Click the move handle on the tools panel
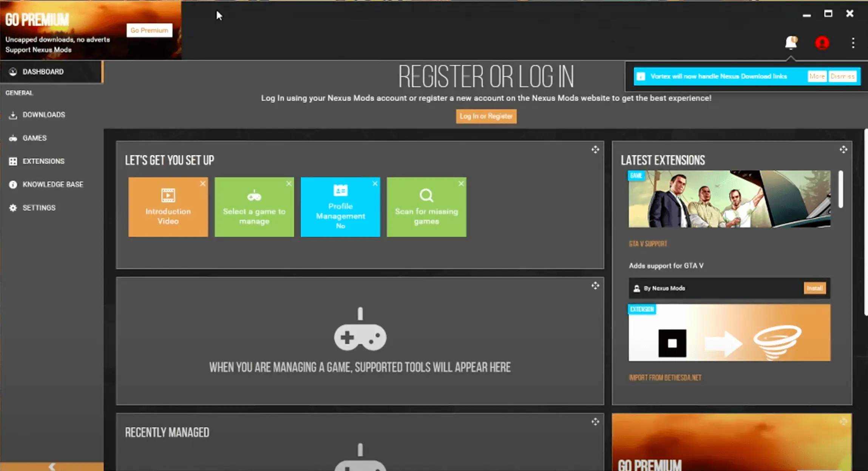This screenshot has width=868, height=471. click(x=595, y=286)
